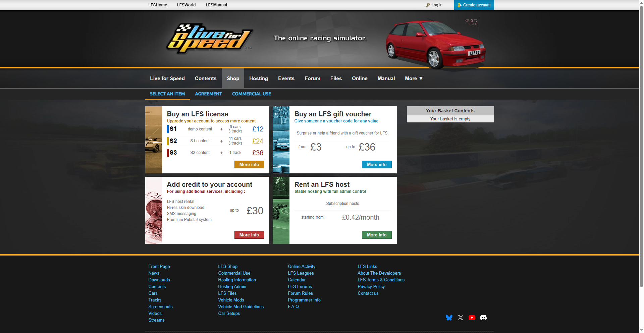Open Cars footer link
Viewport: 644px width, 333px height.
click(153, 293)
